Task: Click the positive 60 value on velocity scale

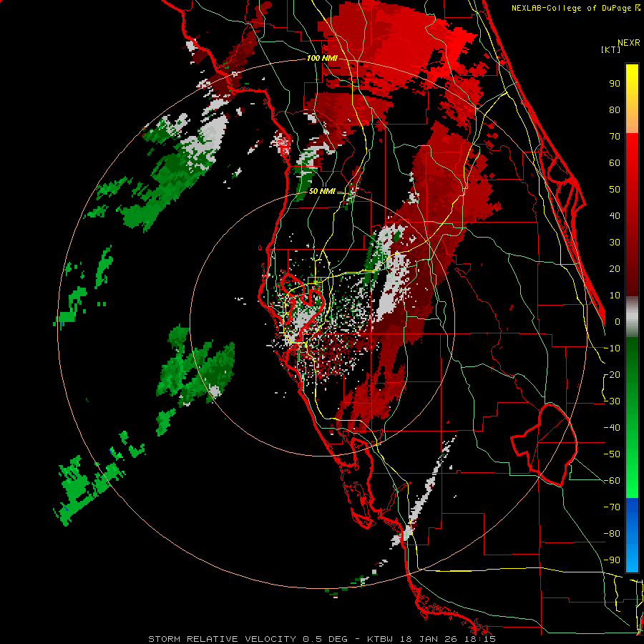Action: click(x=615, y=162)
